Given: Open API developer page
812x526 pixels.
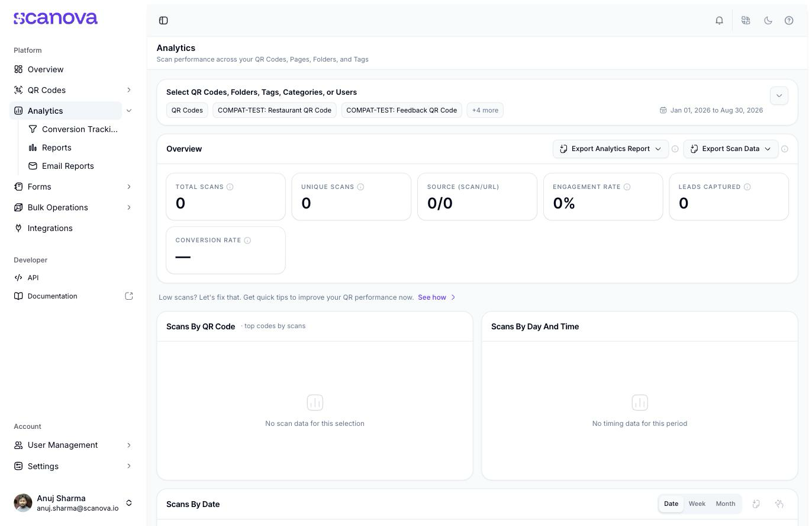Looking at the screenshot, I should 33,278.
